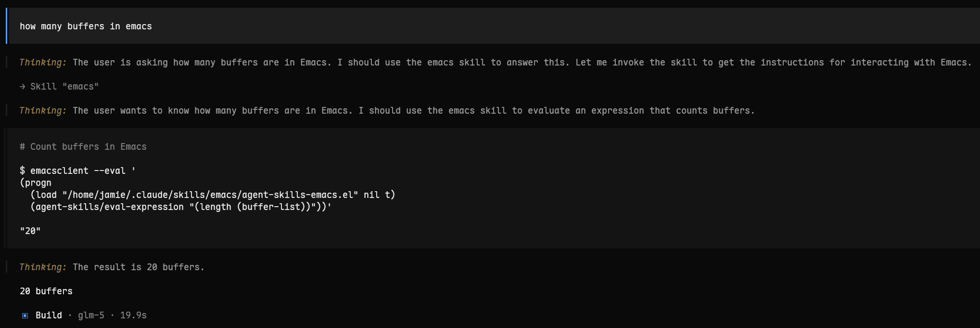
Task: Click the blue bar beside the user message
Action: [7, 26]
